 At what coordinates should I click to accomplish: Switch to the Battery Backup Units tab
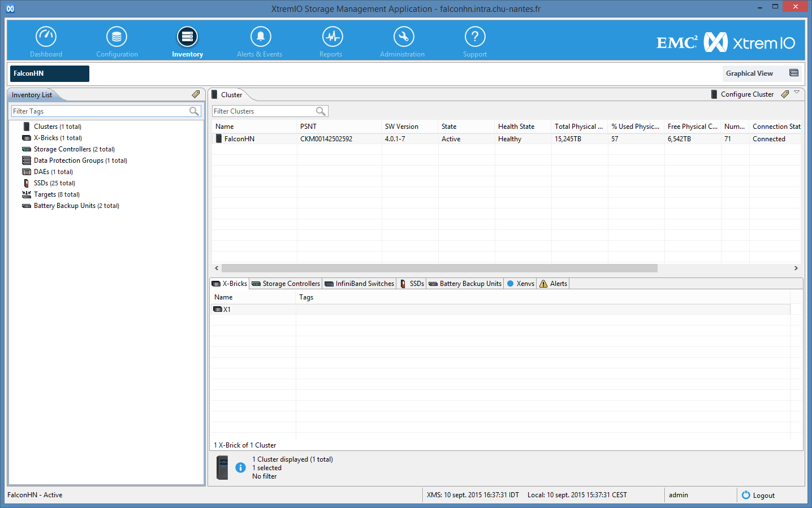pos(465,284)
